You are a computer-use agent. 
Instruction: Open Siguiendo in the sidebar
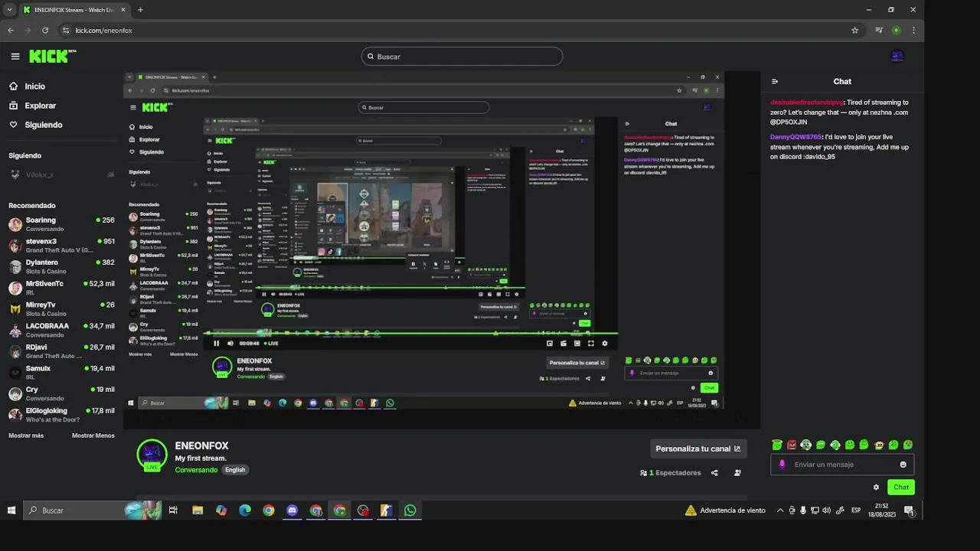(x=36, y=125)
